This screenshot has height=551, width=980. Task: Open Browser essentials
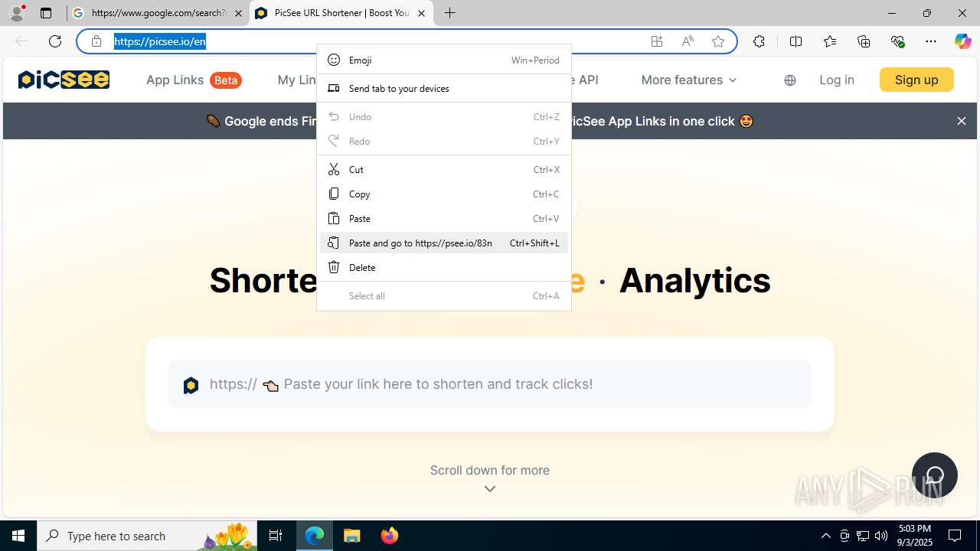point(897,41)
